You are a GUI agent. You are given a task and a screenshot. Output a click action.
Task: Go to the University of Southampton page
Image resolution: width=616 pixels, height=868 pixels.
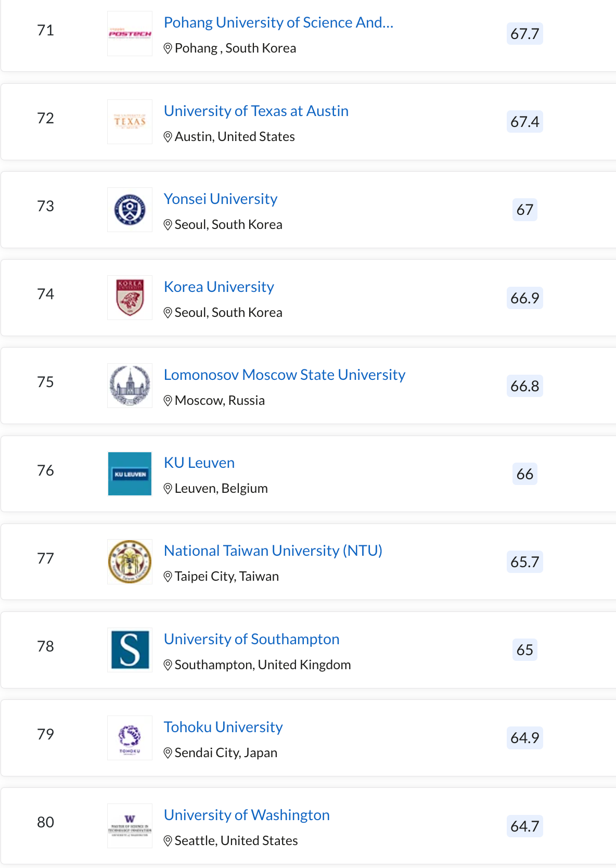(x=251, y=640)
